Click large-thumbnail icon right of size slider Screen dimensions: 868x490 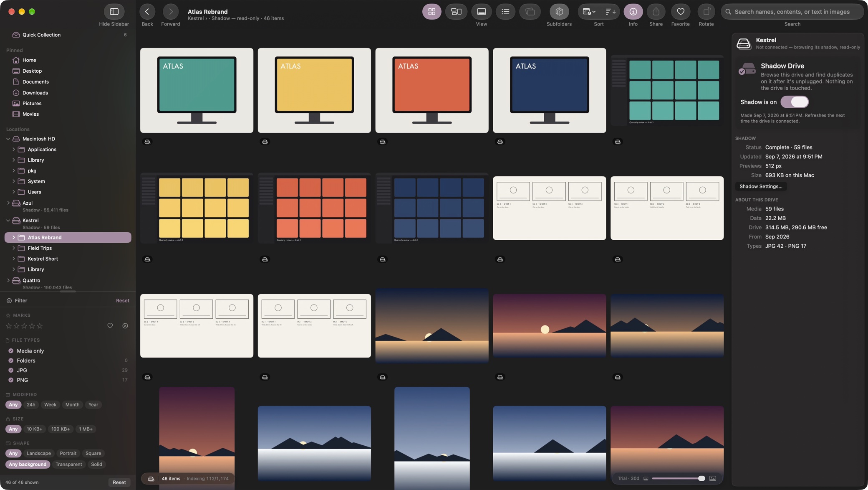coord(712,479)
